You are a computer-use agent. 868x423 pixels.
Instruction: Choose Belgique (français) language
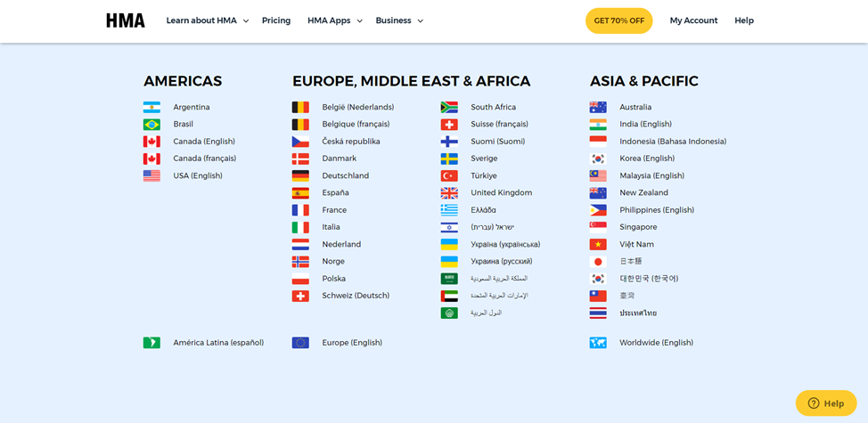tap(356, 125)
